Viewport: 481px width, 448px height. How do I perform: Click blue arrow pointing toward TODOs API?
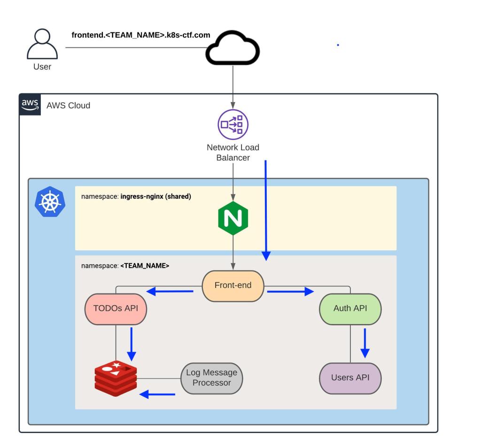170,292
